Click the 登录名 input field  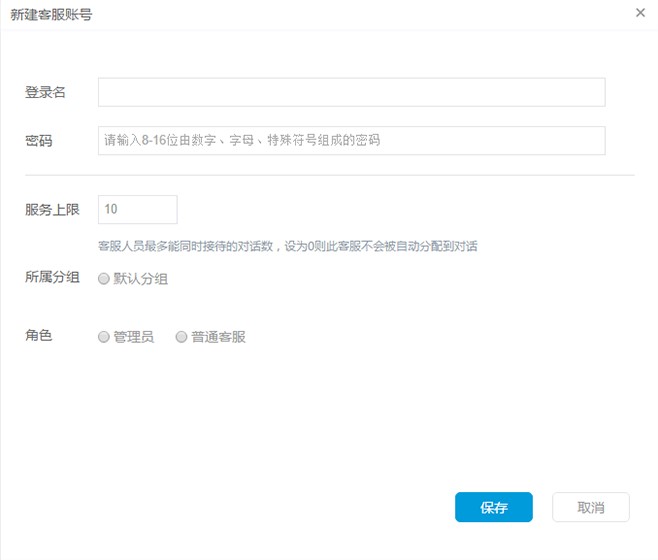[351, 92]
